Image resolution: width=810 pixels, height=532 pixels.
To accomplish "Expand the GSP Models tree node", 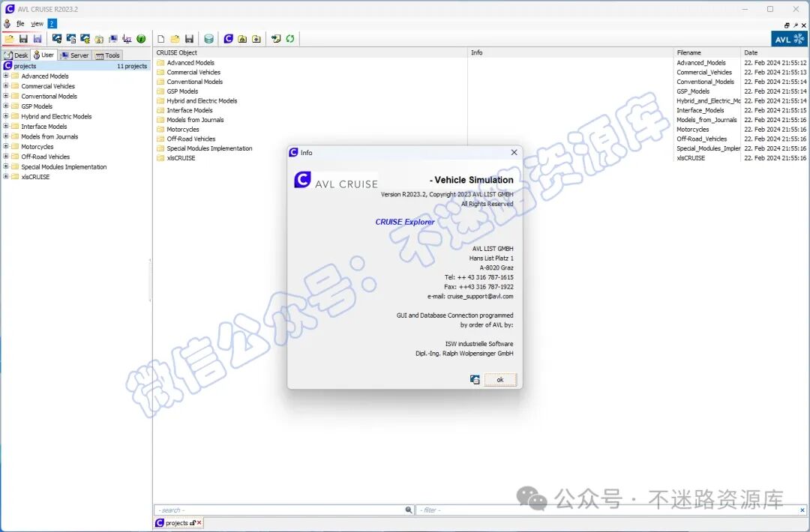I will [6, 106].
